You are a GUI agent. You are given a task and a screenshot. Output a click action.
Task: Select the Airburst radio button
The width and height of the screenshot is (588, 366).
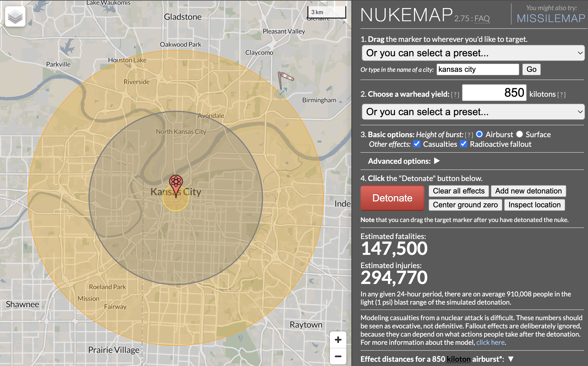coord(479,134)
